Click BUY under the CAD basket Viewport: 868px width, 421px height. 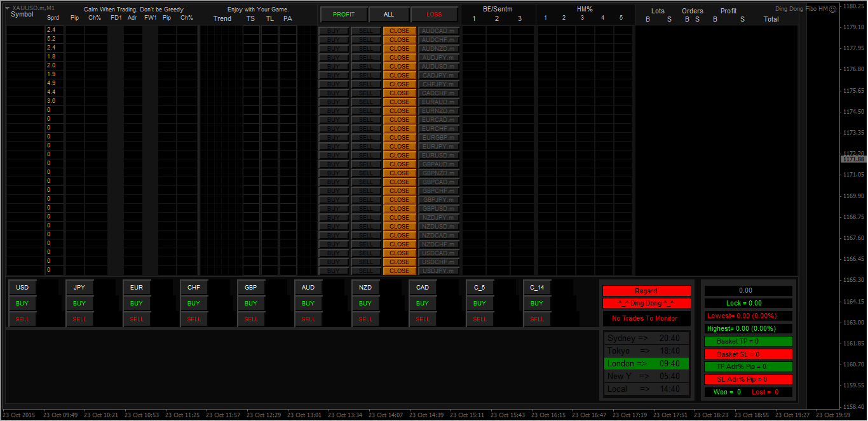pyautogui.click(x=423, y=303)
